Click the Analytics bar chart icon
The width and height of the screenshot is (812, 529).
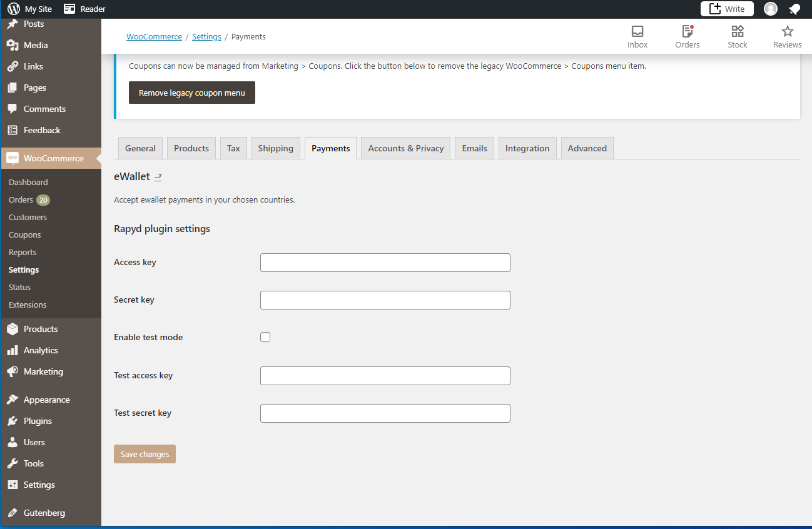point(13,350)
